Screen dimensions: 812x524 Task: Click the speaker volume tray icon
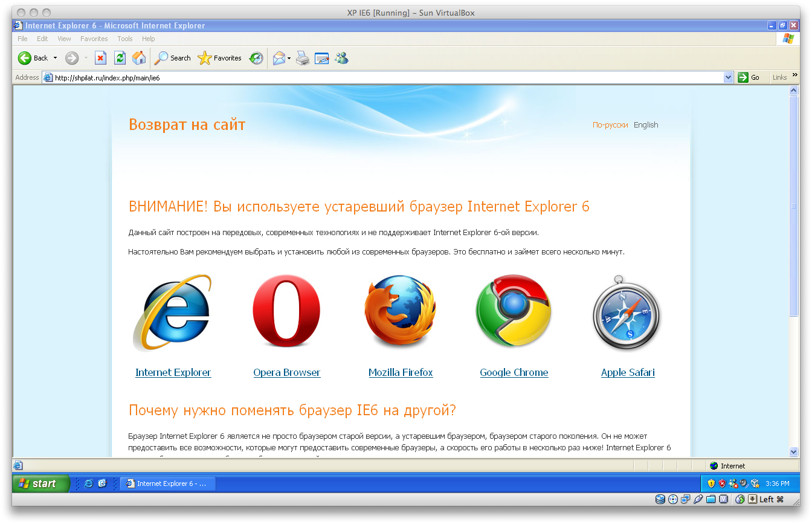(x=744, y=484)
